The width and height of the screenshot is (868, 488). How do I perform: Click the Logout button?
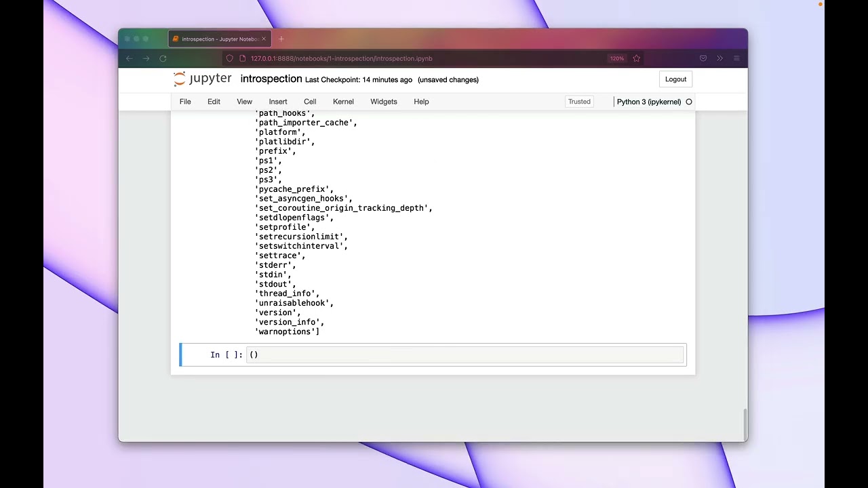pos(675,79)
